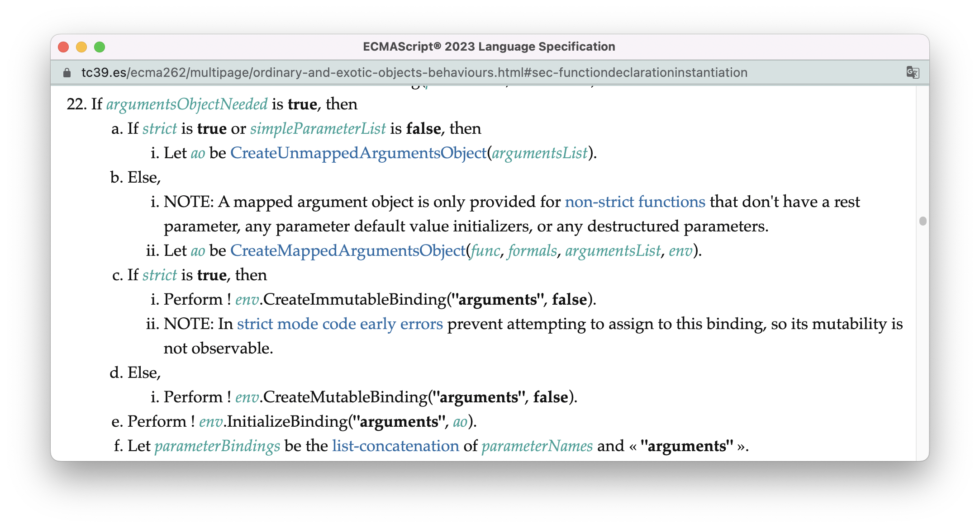This screenshot has height=528, width=980.
Task: Click env variable in CreateImmutableBinding step
Action: (247, 299)
